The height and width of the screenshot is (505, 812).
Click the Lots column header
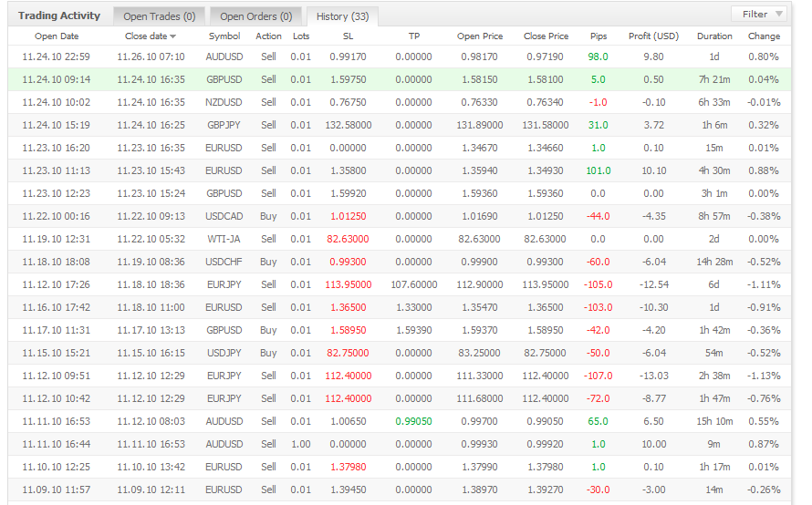(x=301, y=36)
